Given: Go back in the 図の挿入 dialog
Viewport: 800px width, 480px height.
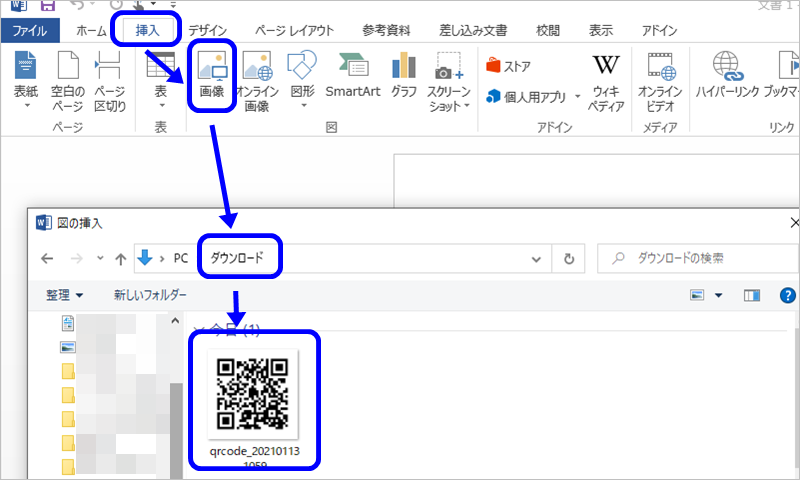Looking at the screenshot, I should coord(47,259).
